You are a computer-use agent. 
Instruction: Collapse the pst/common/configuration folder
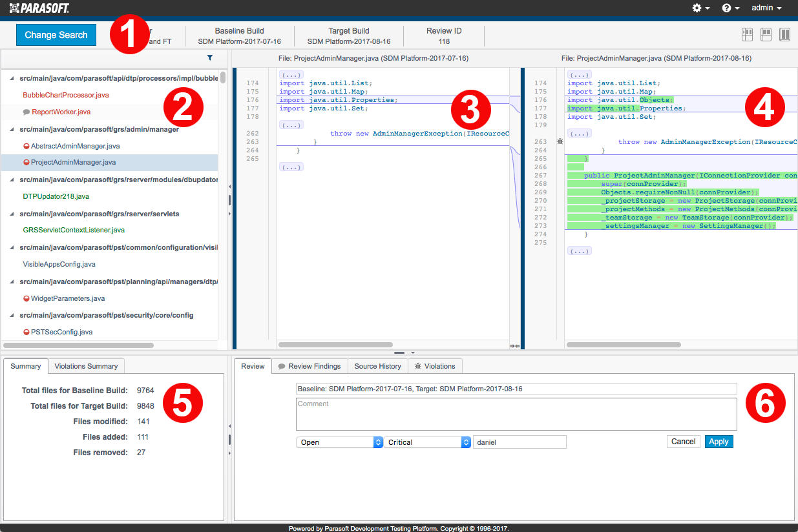click(x=12, y=247)
